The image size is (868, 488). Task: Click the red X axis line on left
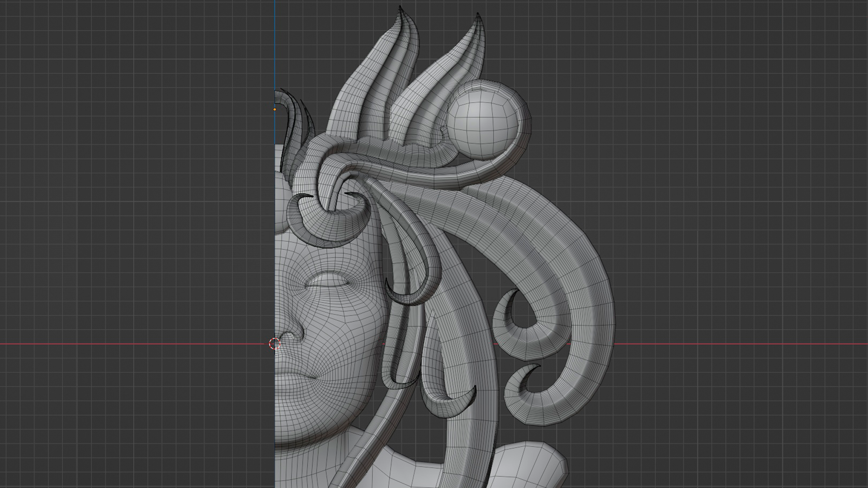point(136,344)
